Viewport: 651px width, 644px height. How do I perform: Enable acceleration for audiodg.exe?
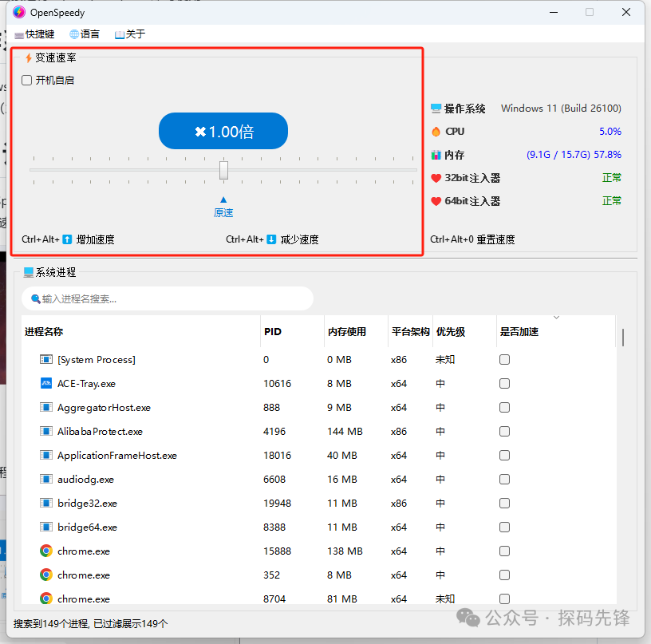[x=504, y=480]
